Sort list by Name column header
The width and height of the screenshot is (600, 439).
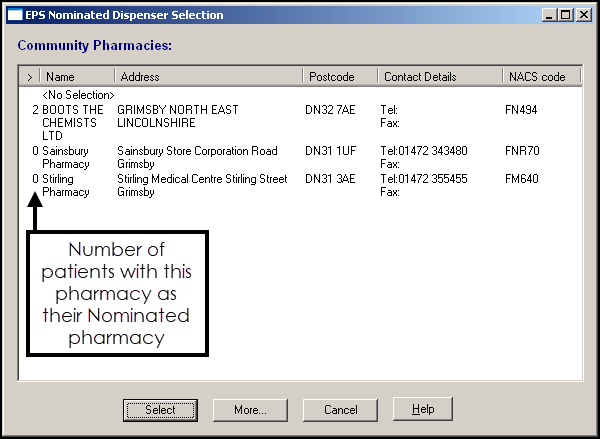[x=77, y=77]
